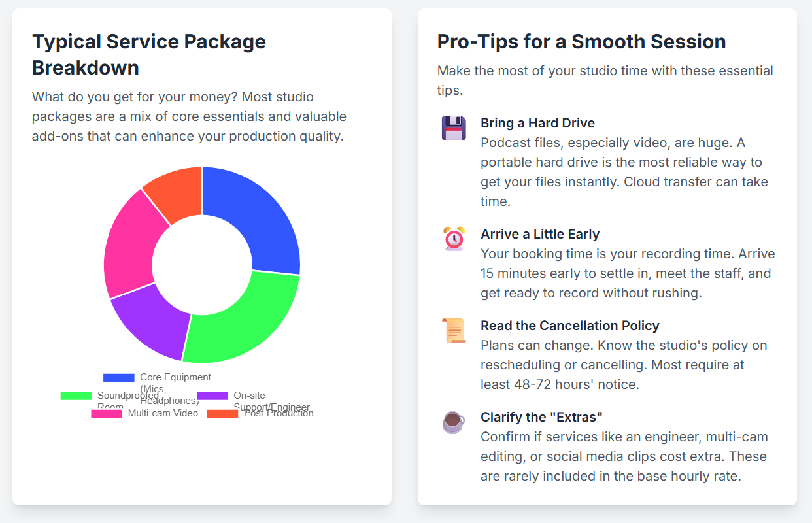Click the Typical Service Package Breakdown title
This screenshot has width=812, height=523.
149,54
